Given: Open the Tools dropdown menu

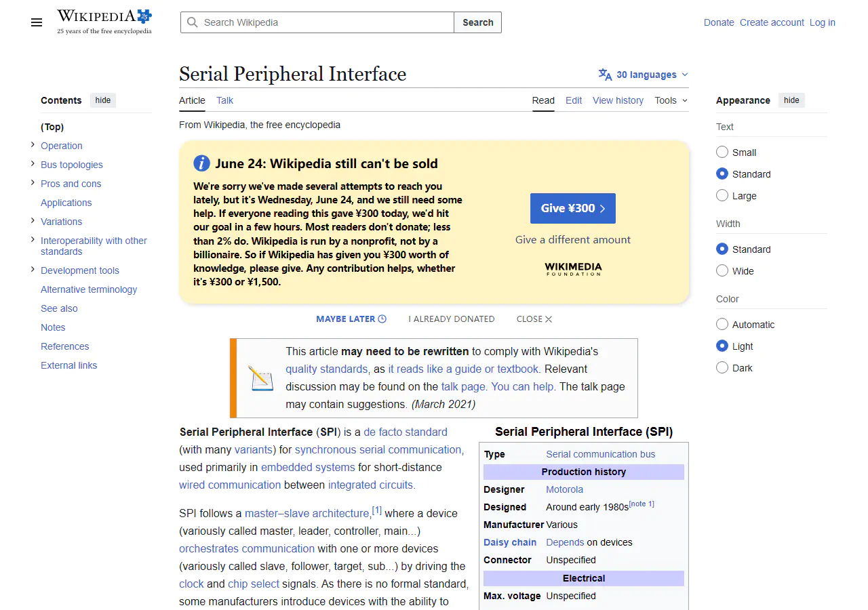Looking at the screenshot, I should (x=671, y=100).
